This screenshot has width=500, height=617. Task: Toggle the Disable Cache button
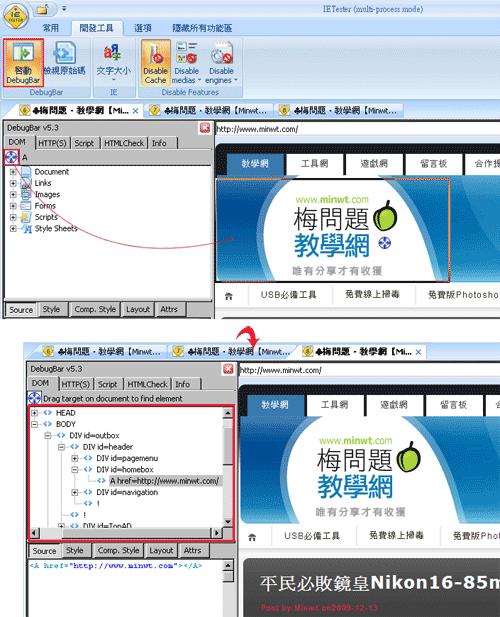(x=156, y=63)
